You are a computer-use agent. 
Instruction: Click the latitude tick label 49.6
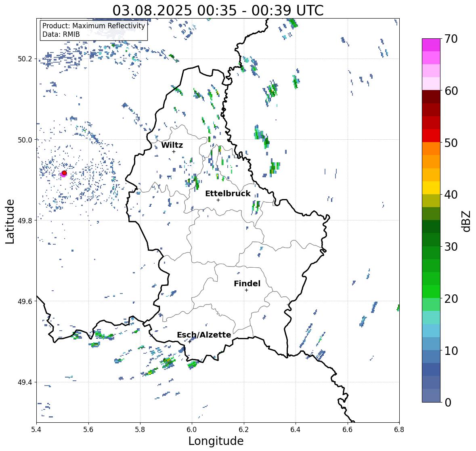pos(25,301)
